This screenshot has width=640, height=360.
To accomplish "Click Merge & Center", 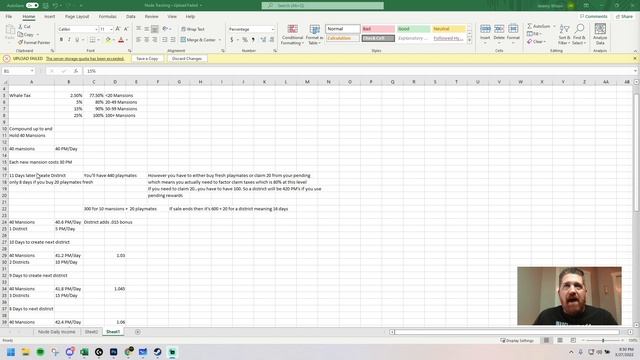I will (x=198, y=40).
